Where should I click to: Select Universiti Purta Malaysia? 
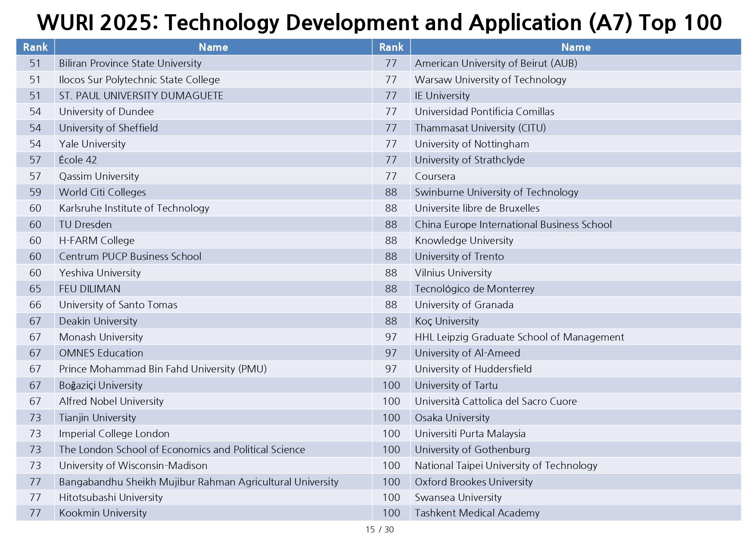pos(470,434)
